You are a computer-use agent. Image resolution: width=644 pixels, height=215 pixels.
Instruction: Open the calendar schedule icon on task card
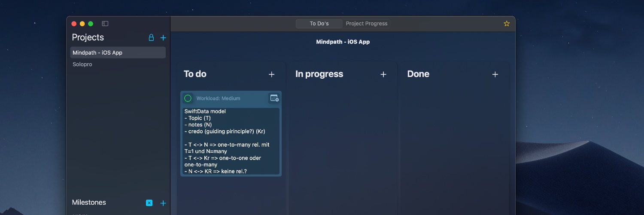coord(274,98)
